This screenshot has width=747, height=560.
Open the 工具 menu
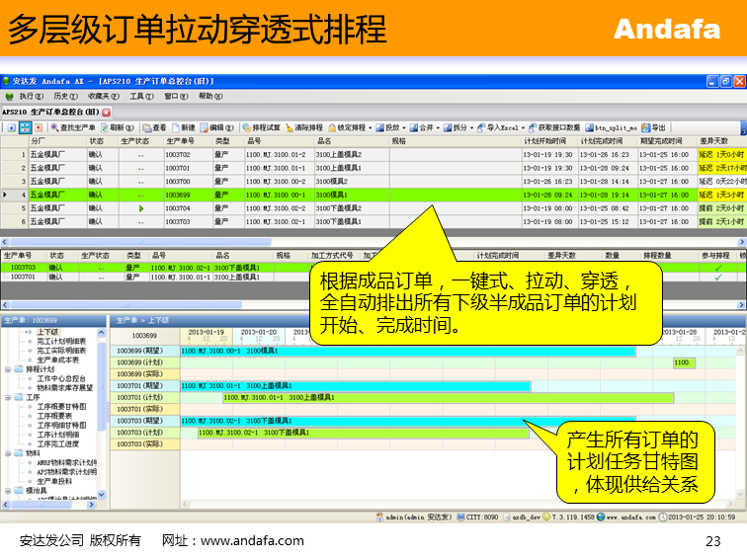[x=140, y=96]
